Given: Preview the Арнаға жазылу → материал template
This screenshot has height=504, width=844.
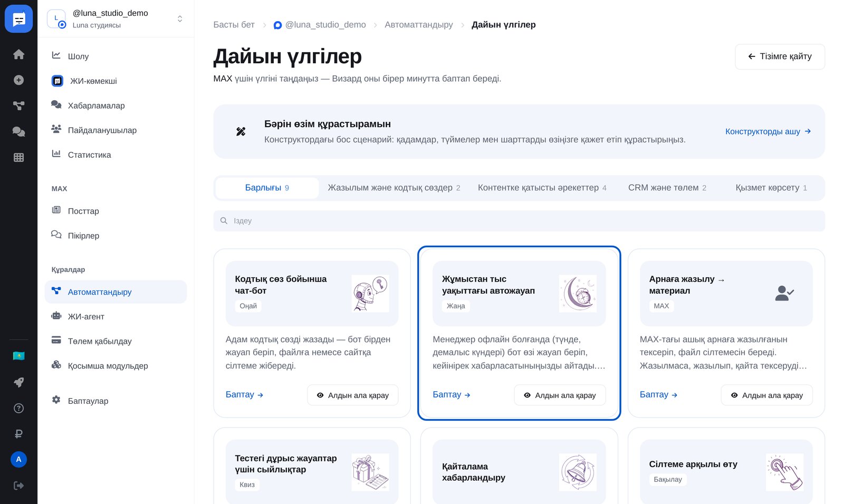Looking at the screenshot, I should [767, 395].
